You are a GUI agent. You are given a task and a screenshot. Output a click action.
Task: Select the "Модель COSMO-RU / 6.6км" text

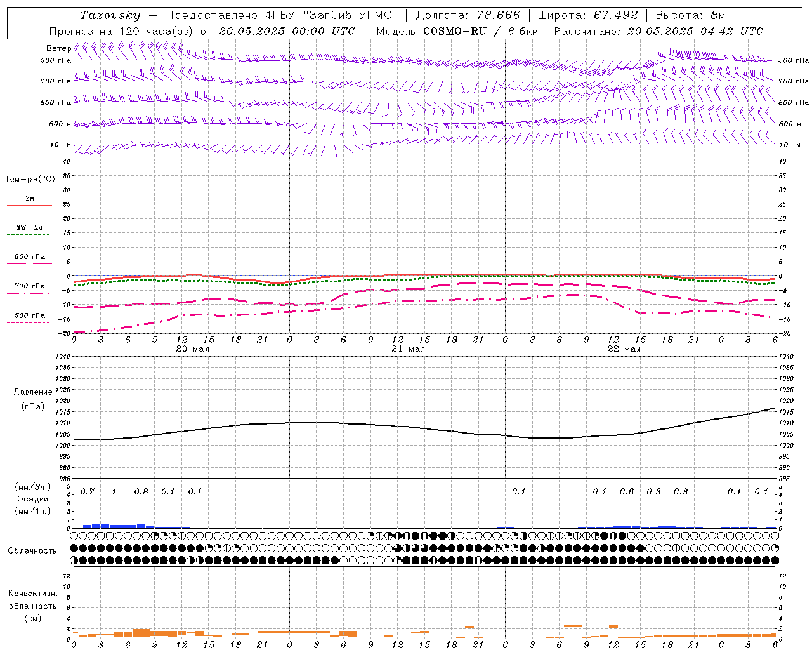coord(457,31)
